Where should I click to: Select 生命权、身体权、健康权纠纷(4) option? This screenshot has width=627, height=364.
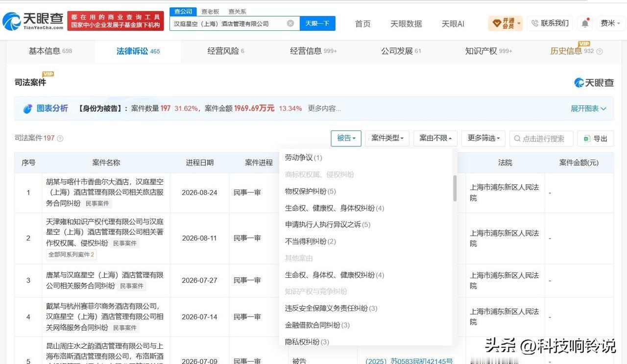pyautogui.click(x=335, y=275)
